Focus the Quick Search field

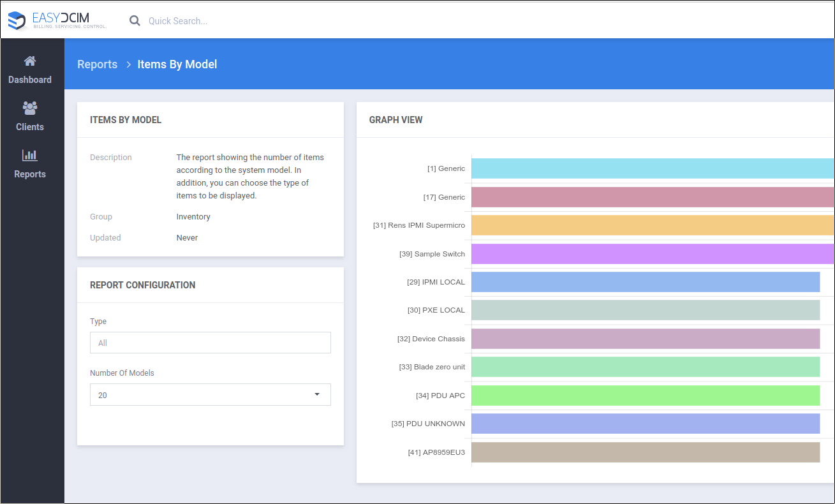point(178,21)
